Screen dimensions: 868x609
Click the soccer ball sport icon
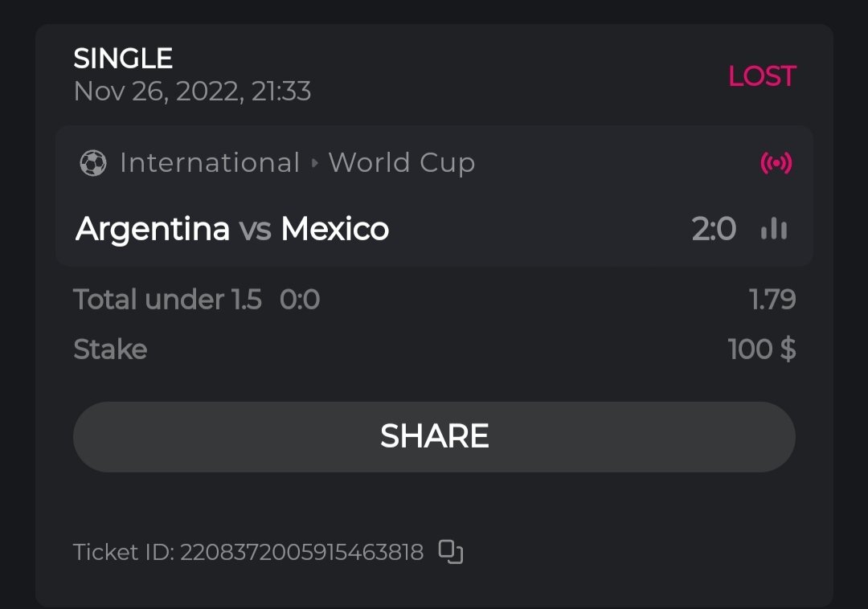click(93, 164)
